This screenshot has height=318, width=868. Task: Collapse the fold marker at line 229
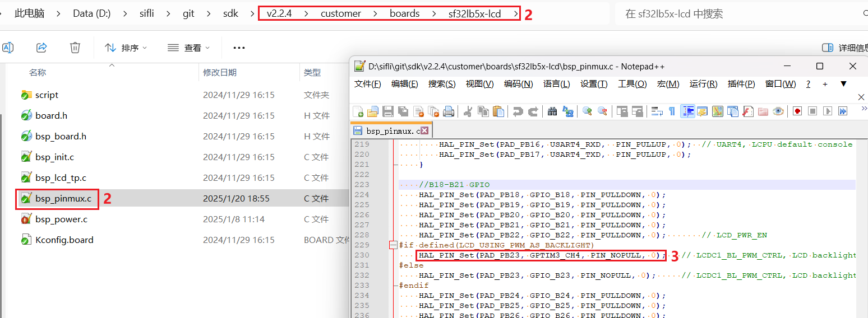click(393, 245)
